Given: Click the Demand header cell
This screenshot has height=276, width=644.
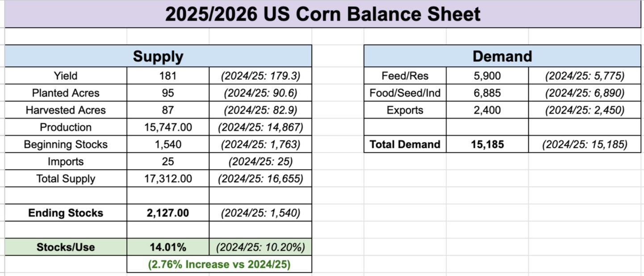Looking at the screenshot, I should coord(502,56).
